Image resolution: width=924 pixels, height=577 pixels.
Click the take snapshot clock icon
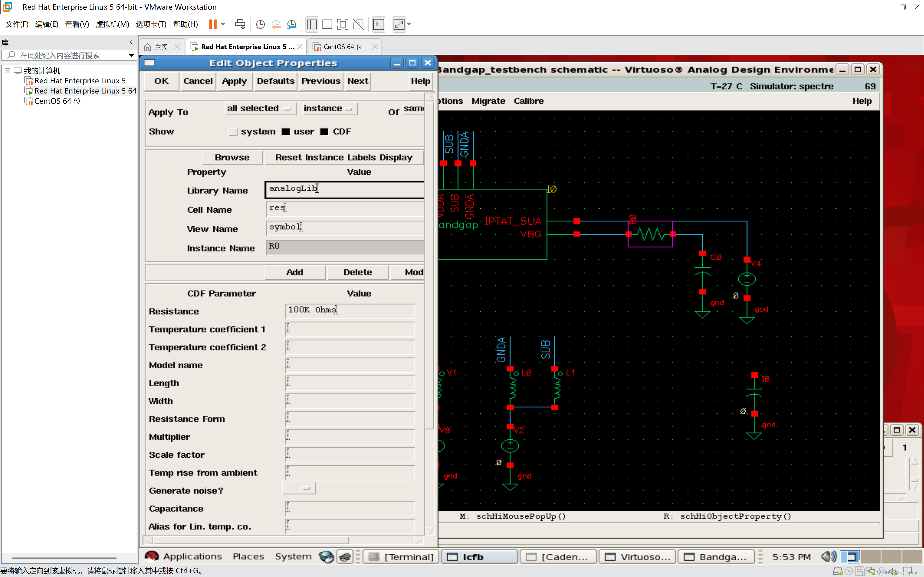click(260, 24)
